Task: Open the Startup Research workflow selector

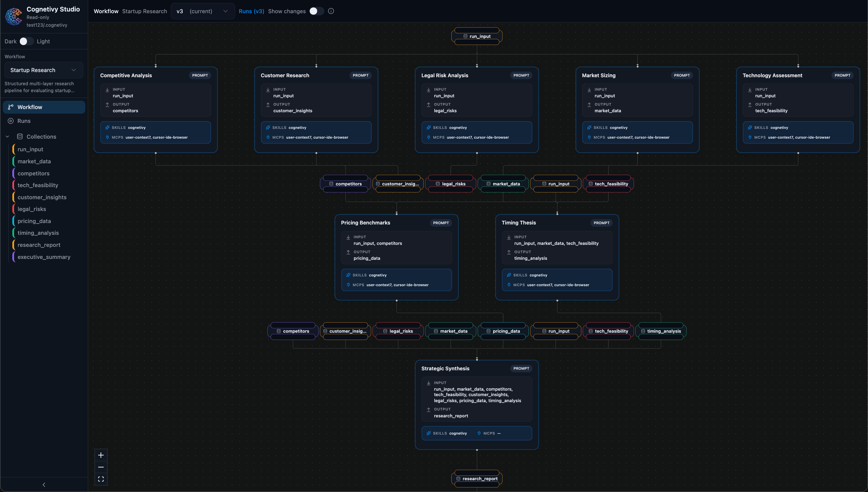Action: (43, 70)
